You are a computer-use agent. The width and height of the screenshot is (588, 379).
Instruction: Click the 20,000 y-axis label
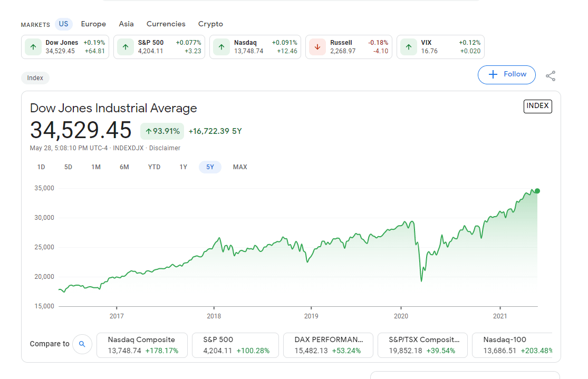pyautogui.click(x=44, y=277)
